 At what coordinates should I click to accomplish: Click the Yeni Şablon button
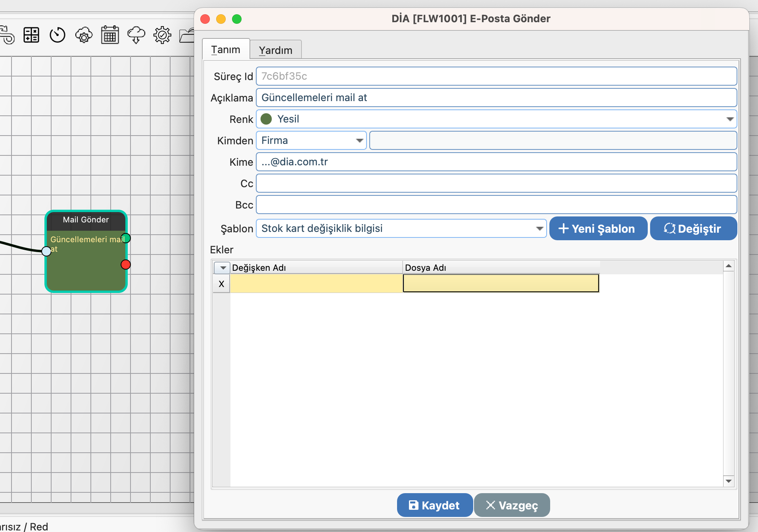click(598, 229)
